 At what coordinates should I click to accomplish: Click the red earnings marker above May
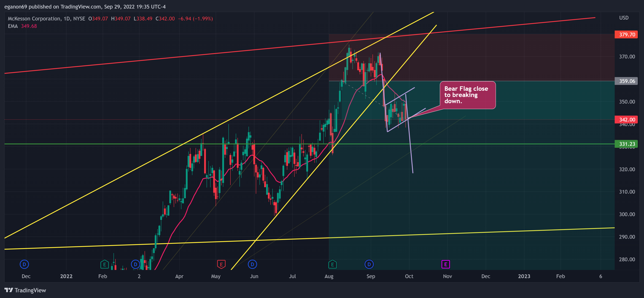coord(221,264)
